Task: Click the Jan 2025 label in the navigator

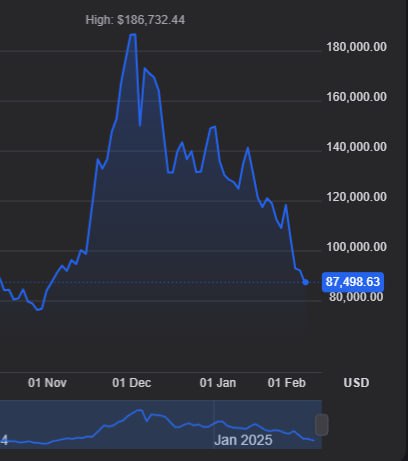Action: [243, 440]
